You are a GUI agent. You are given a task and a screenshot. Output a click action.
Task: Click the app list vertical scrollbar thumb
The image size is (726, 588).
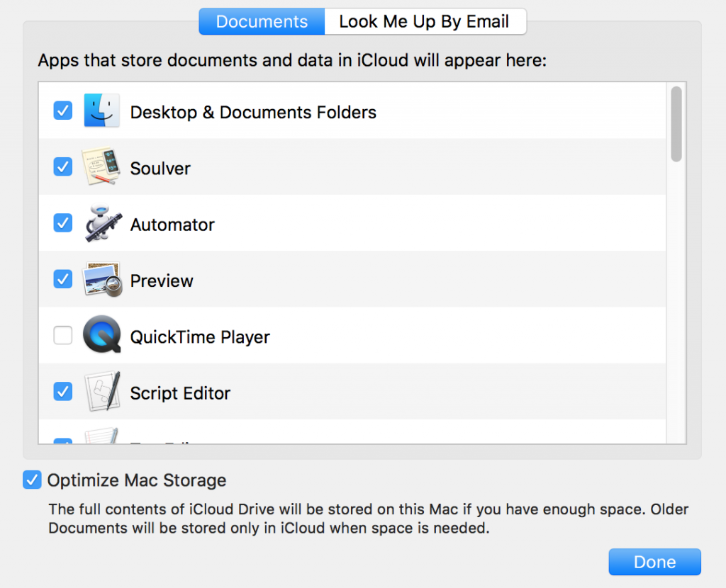(x=676, y=124)
